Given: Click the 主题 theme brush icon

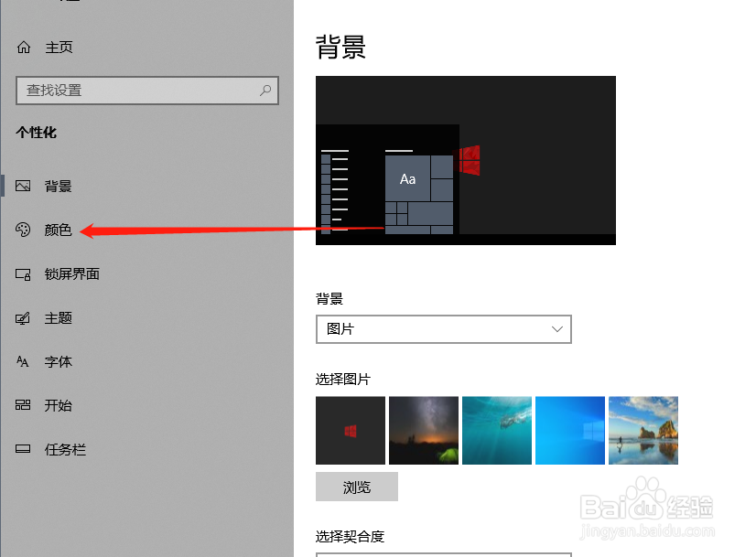Looking at the screenshot, I should tap(23, 318).
